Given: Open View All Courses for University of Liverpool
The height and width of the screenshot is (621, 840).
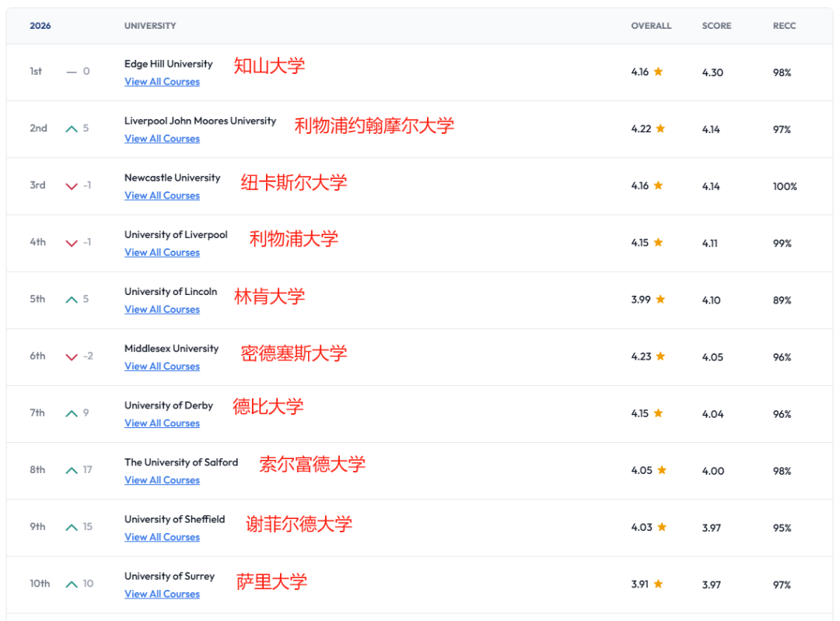Looking at the screenshot, I should [162, 252].
